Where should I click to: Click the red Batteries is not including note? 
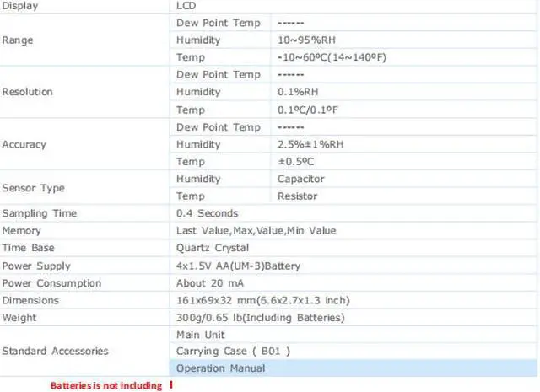(106, 385)
